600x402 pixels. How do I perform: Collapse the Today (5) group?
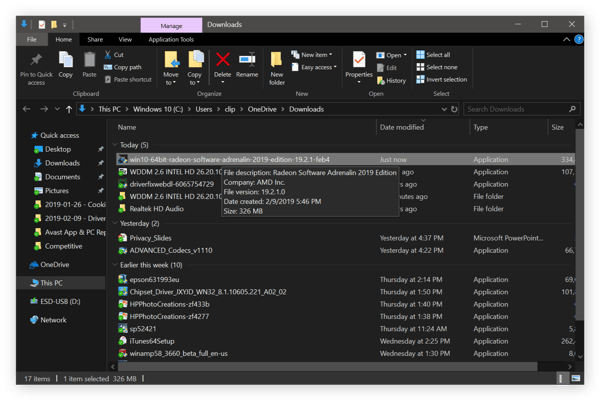122,145
